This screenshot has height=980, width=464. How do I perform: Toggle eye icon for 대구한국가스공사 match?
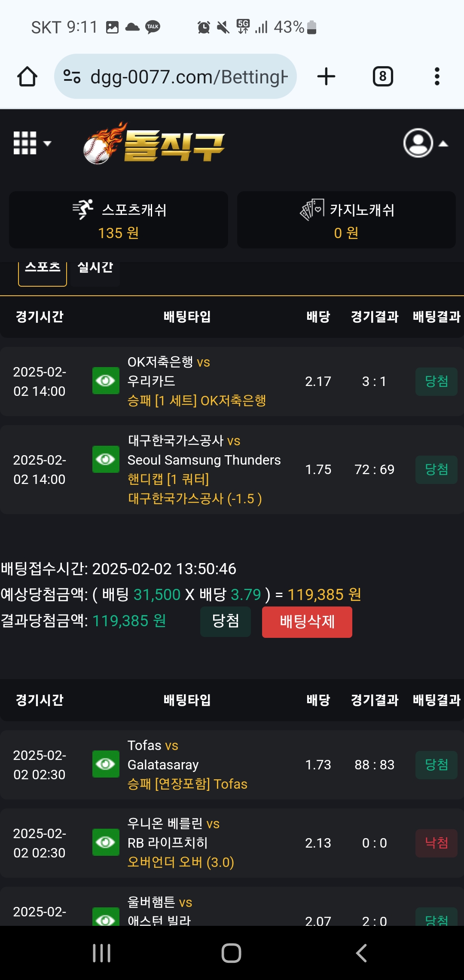[x=106, y=459]
